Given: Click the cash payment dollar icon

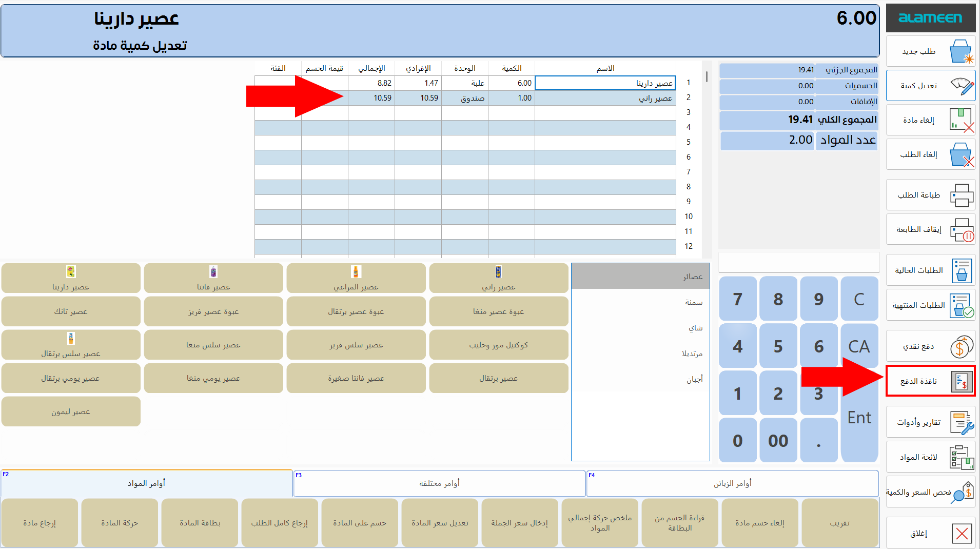Looking at the screenshot, I should point(961,347).
